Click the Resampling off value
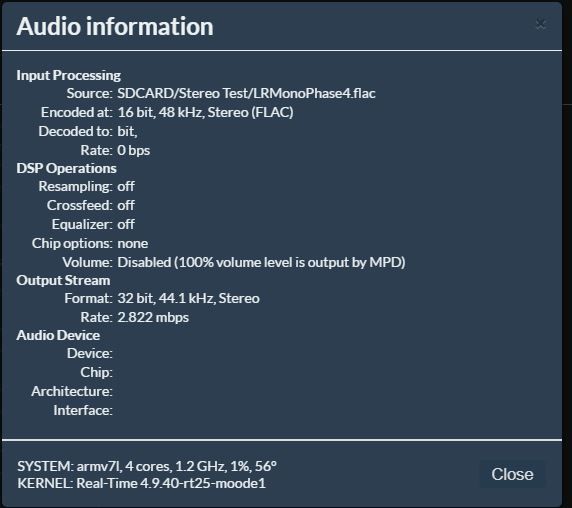Screen dimensions: 572x508 click(126, 186)
